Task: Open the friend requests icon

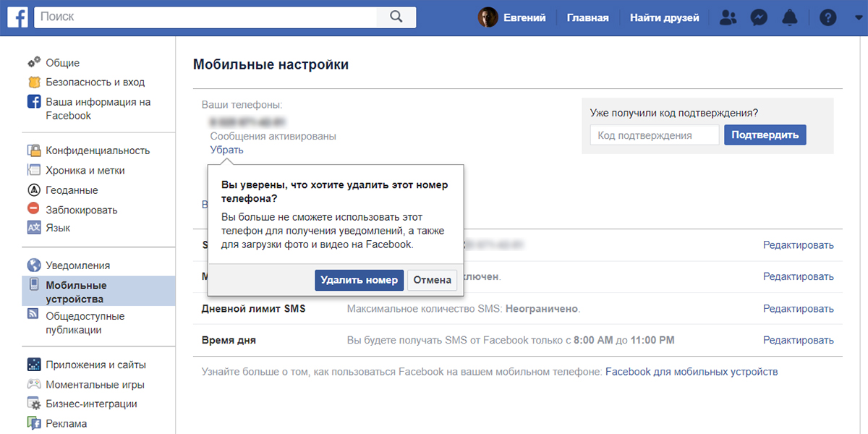Action: (729, 17)
